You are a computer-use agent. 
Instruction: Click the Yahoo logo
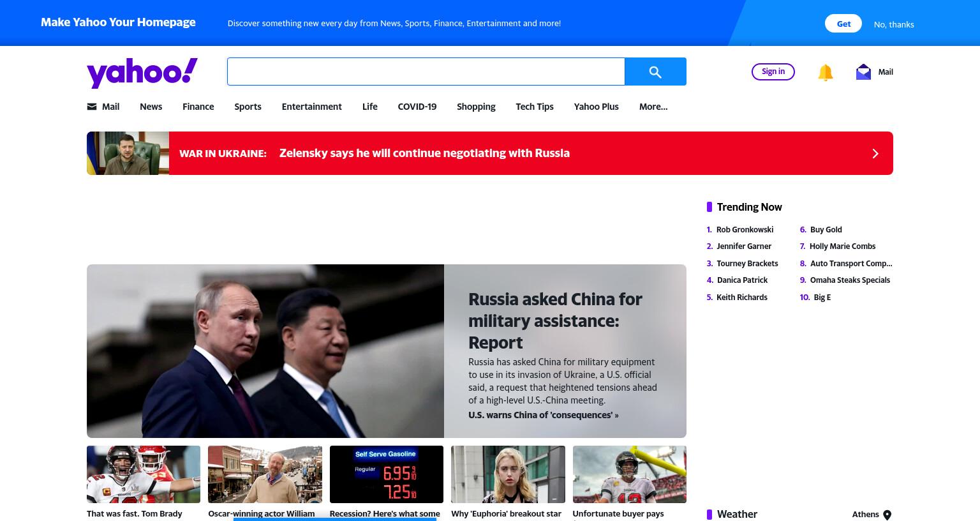pyautogui.click(x=142, y=73)
